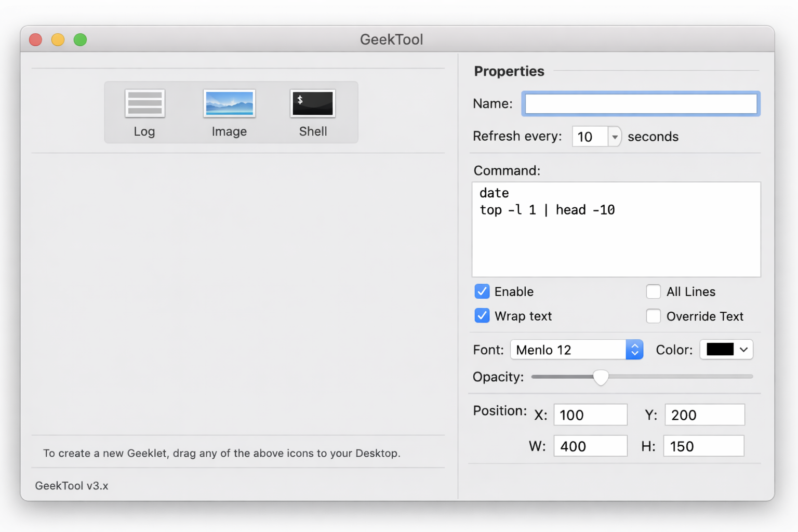The width and height of the screenshot is (798, 532).
Task: Click the Opacity slider knob
Action: tap(601, 377)
